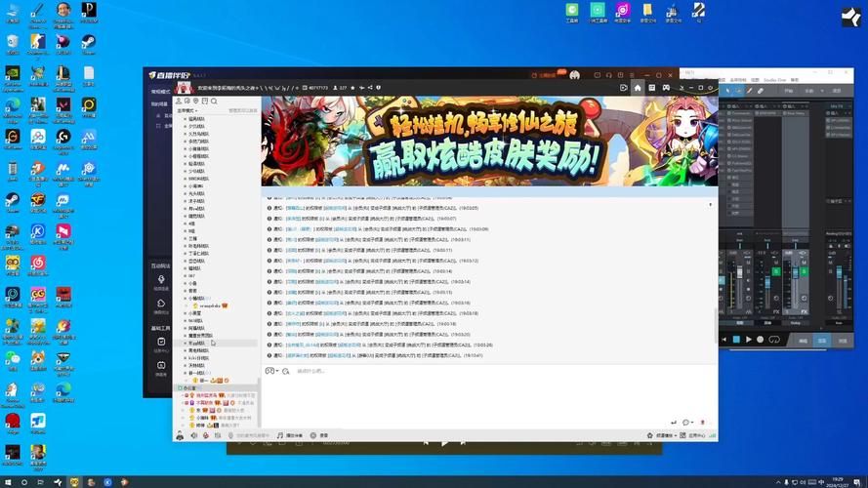The width and height of the screenshot is (868, 488).
Task: Select the Arrow tool in Studio One
Action: click(728, 91)
